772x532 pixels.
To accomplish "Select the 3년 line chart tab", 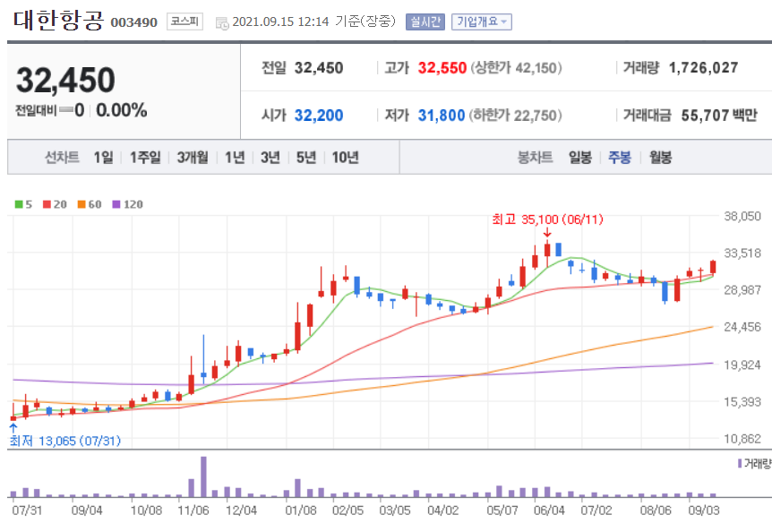I will click(x=270, y=157).
